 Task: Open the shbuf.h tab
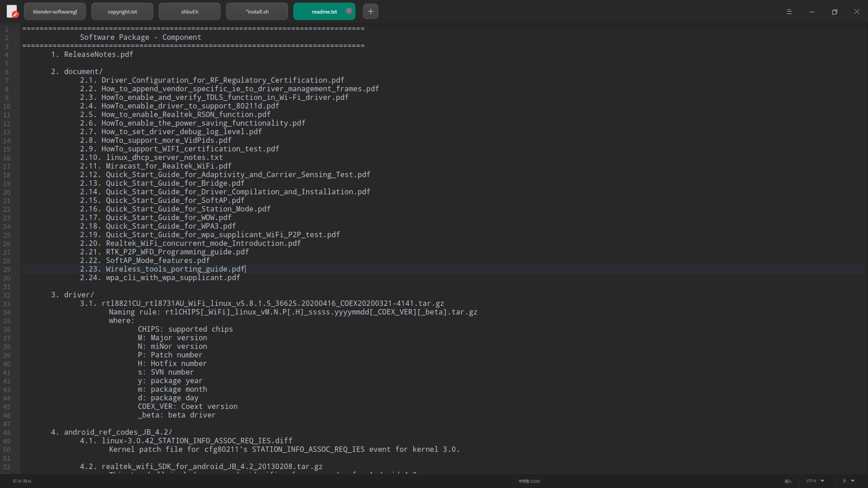click(x=189, y=12)
